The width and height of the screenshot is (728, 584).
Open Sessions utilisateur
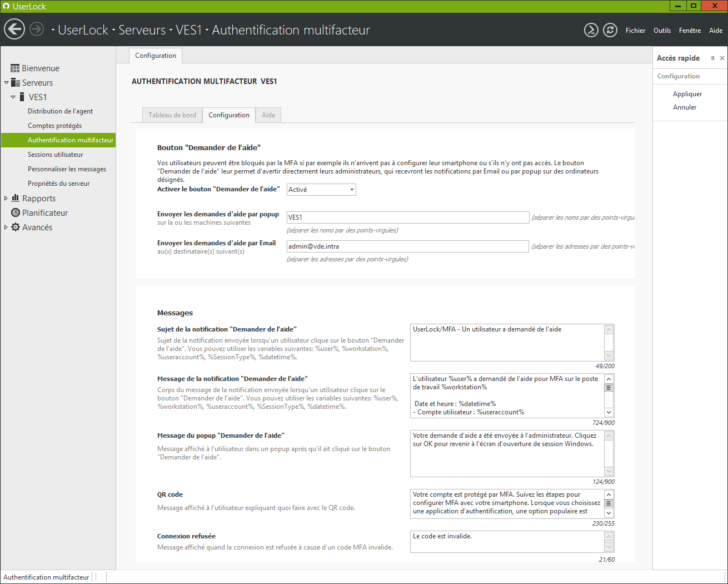coord(55,155)
